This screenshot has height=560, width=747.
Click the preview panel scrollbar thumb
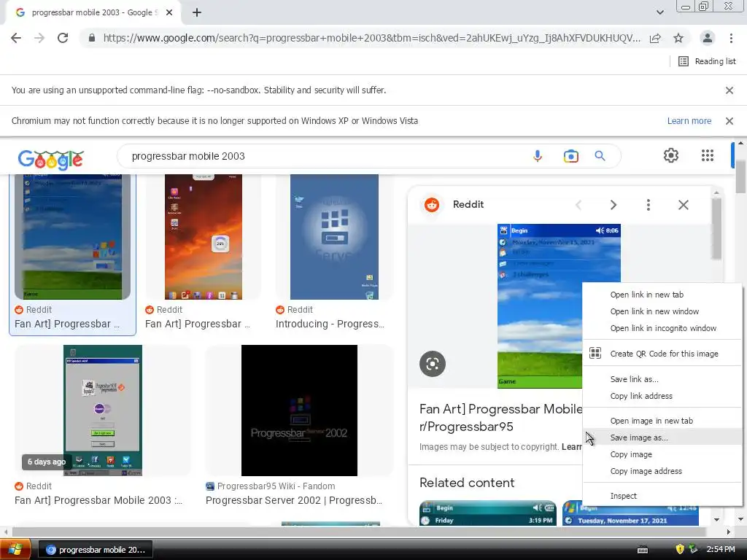[x=716, y=228]
